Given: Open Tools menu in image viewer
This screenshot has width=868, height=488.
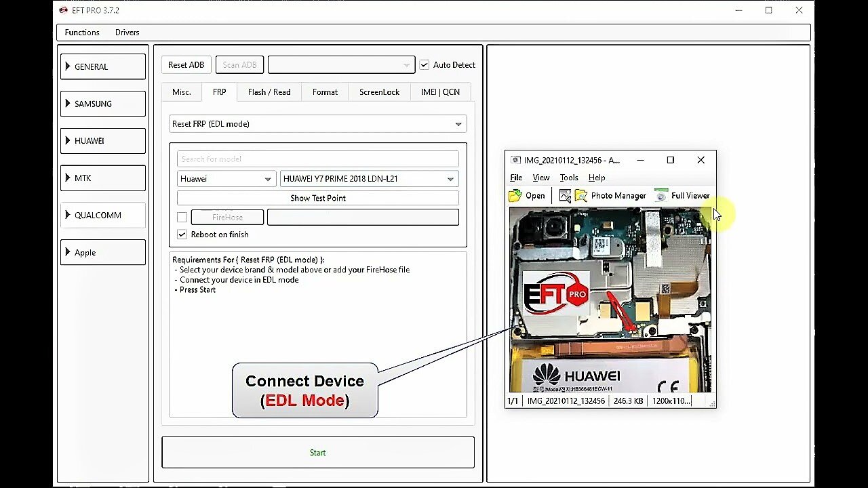Looking at the screenshot, I should point(569,178).
